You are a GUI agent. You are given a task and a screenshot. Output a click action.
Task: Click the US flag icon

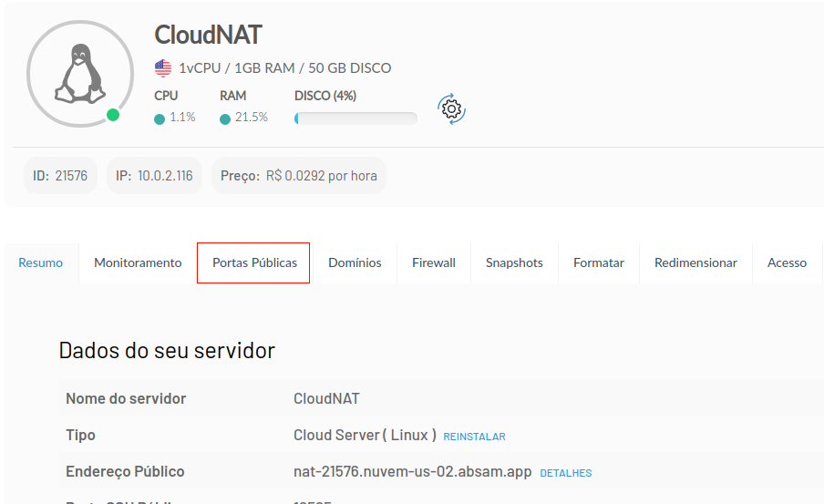click(x=163, y=67)
